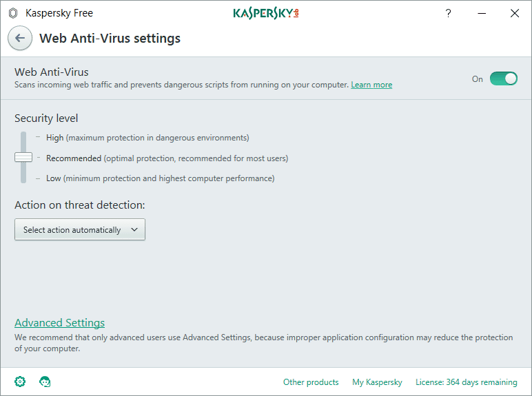The height and width of the screenshot is (396, 532).
Task: Go back using the arrow button
Action: pyautogui.click(x=20, y=39)
